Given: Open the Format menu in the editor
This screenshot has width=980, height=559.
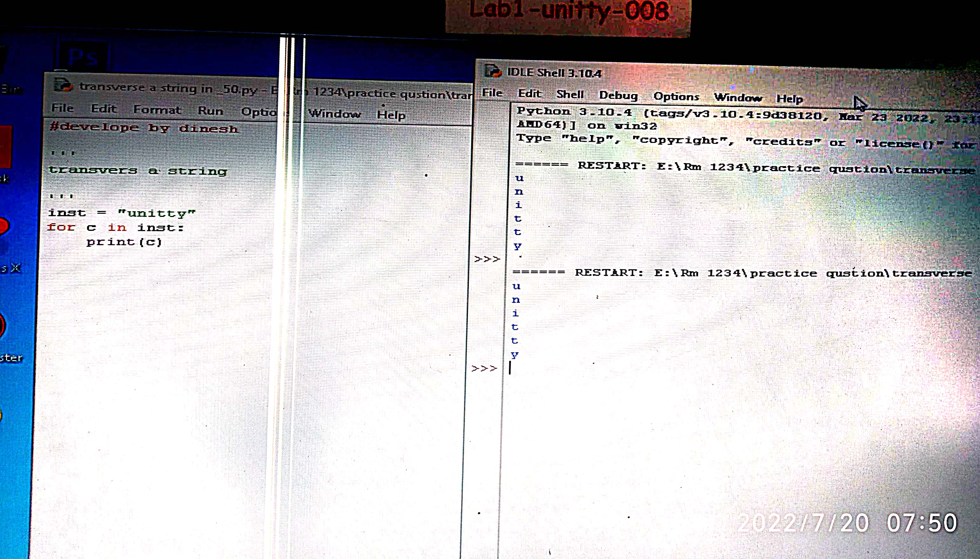Looking at the screenshot, I should 157,110.
